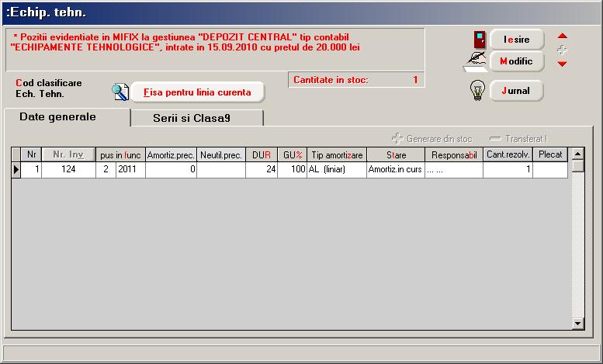Click the Responsabil cell with dots

click(454, 170)
